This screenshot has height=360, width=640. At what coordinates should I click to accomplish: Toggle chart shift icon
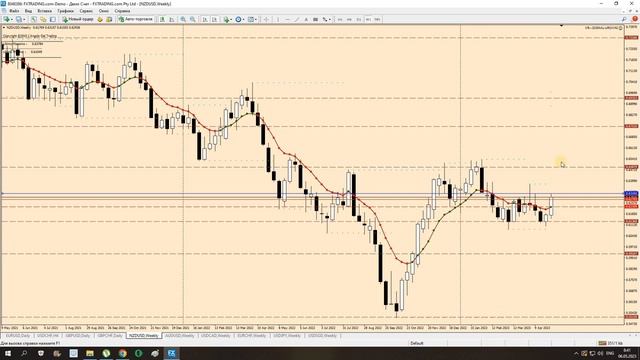point(214,19)
